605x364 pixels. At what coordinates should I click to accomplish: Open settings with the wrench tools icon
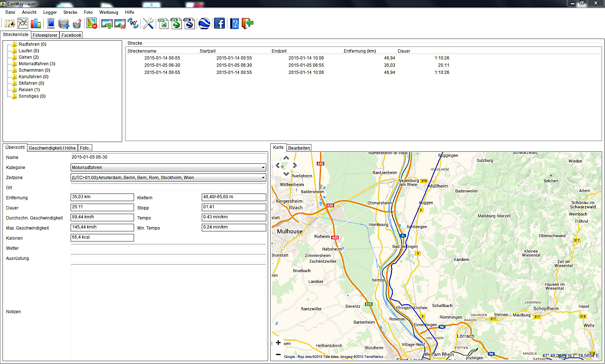tap(148, 24)
